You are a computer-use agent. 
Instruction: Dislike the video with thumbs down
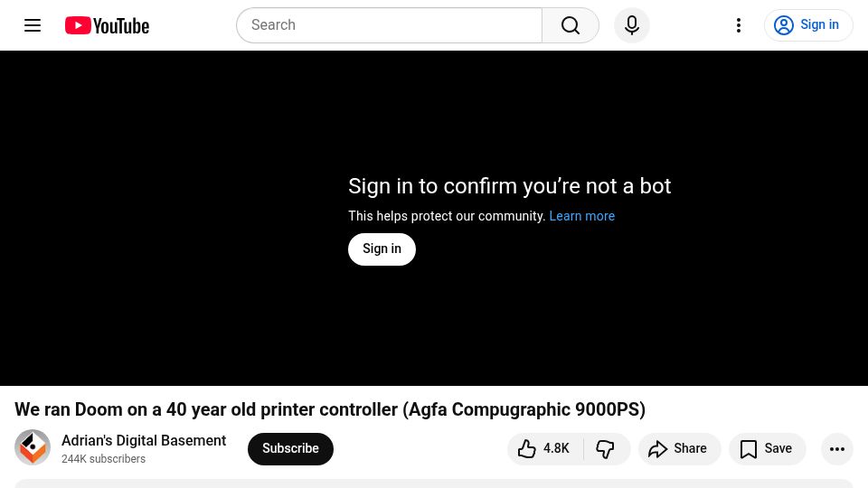point(606,449)
